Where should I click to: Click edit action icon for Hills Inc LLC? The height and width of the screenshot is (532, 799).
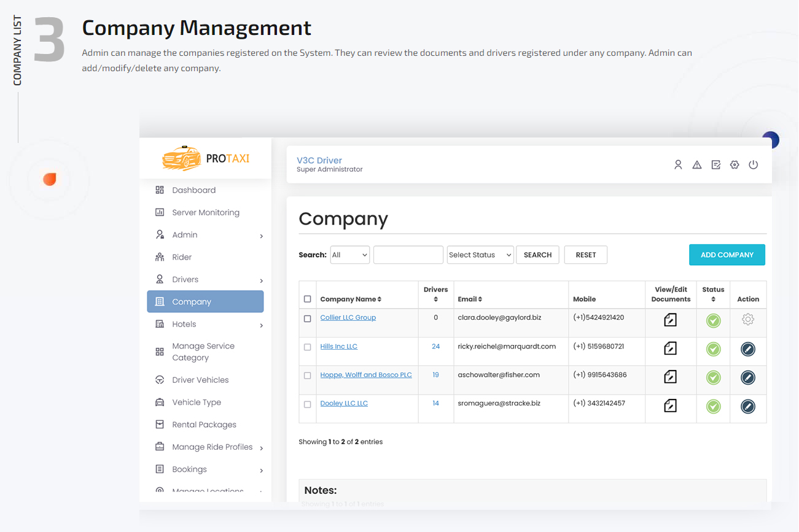pyautogui.click(x=747, y=349)
